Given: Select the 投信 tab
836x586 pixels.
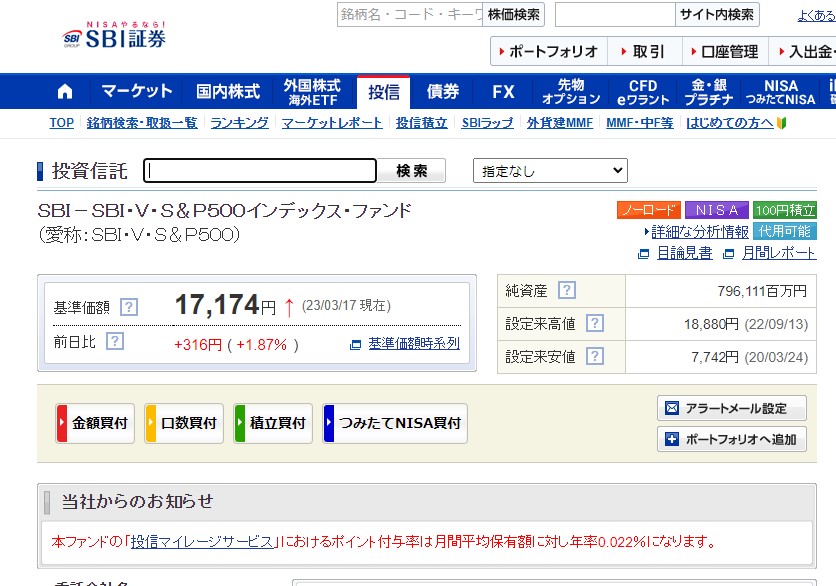Looking at the screenshot, I should coord(383,92).
